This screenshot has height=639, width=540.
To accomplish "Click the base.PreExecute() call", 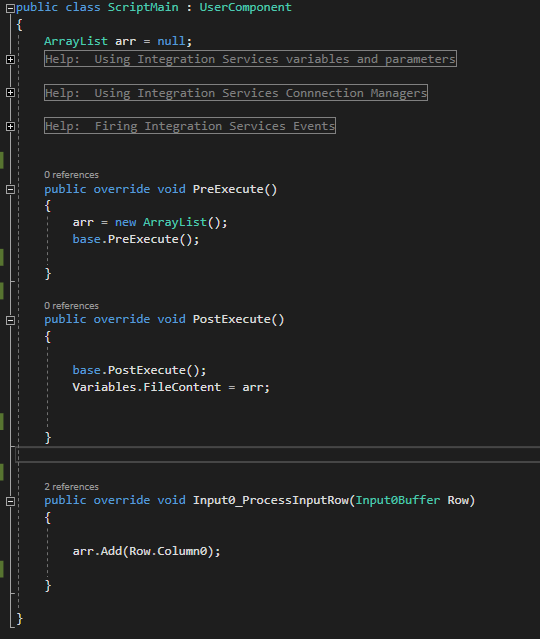I will point(136,239).
